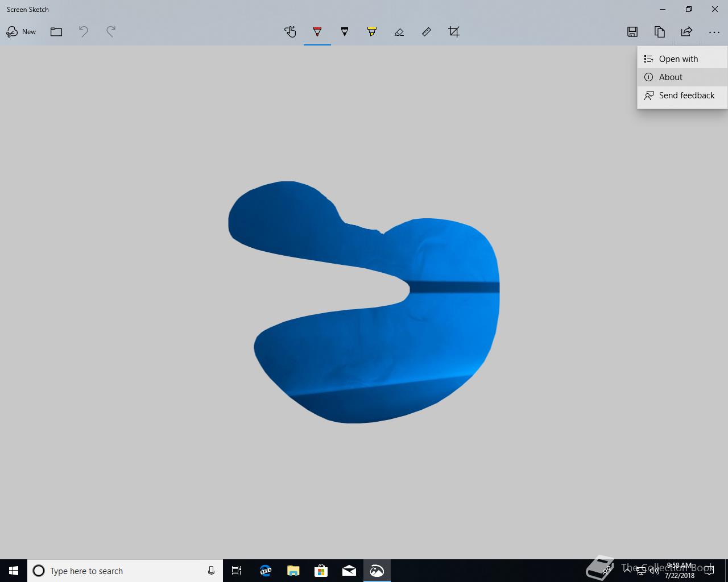Open Microsoft Store from taskbar
728x582 pixels.
pyautogui.click(x=321, y=571)
